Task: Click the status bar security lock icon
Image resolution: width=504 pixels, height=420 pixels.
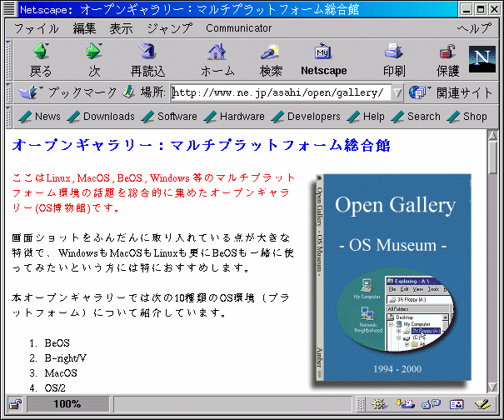Action: [15, 404]
